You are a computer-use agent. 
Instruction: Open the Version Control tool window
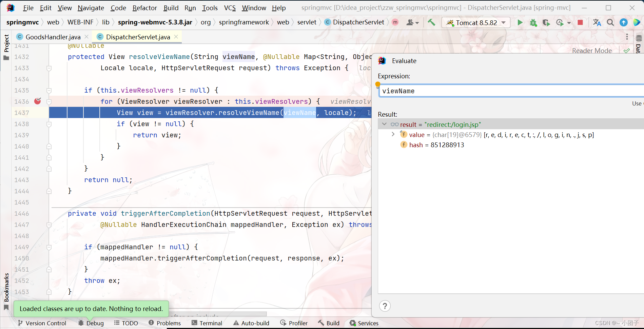coord(42,323)
